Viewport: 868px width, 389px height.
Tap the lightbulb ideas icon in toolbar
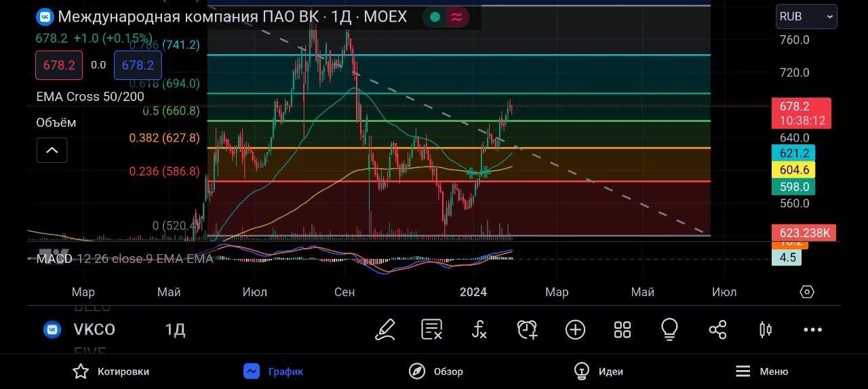(669, 329)
